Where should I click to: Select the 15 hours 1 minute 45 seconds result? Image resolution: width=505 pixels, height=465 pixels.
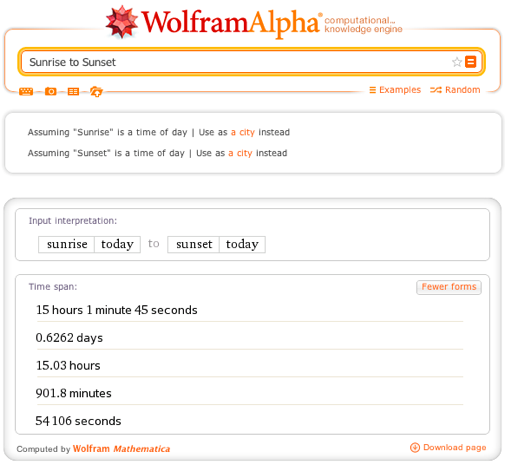pyautogui.click(x=117, y=310)
